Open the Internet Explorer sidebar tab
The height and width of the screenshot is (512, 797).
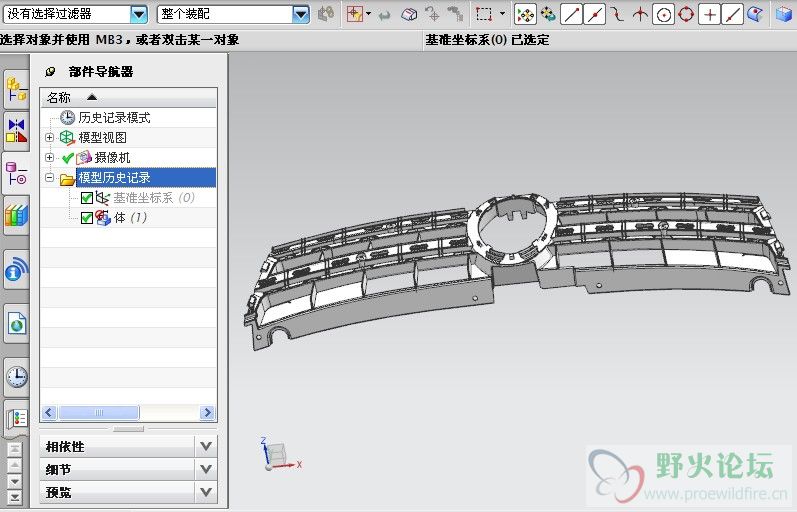coord(16,323)
